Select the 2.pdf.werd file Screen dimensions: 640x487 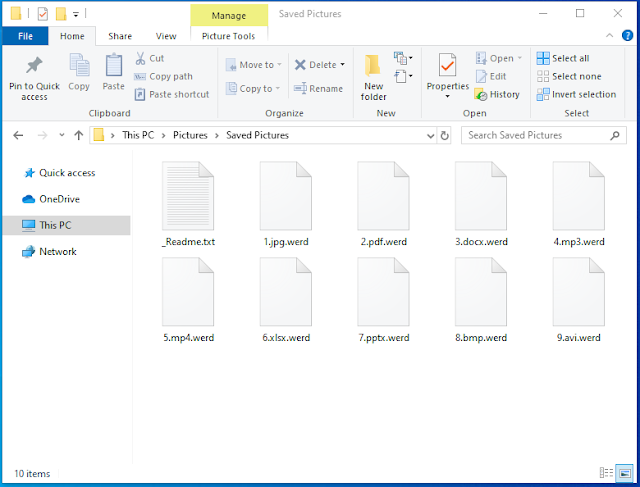pos(384,204)
